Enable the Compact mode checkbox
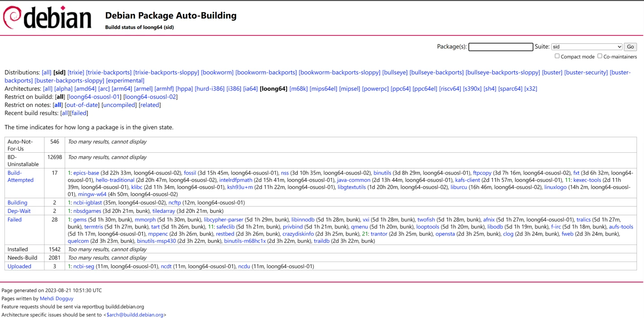Image resolution: width=644 pixels, height=318 pixels. [x=557, y=56]
